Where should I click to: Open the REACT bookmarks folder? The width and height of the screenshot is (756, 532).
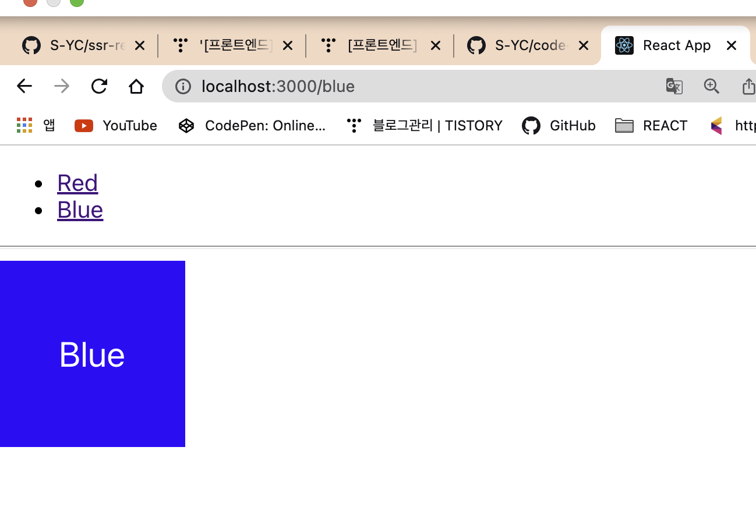pyautogui.click(x=651, y=125)
